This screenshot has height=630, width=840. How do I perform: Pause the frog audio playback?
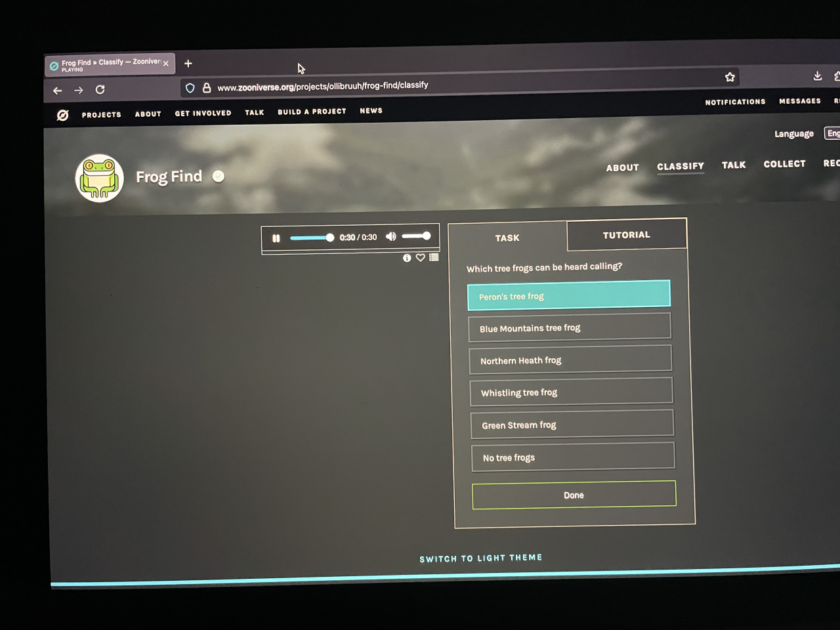coord(276,238)
